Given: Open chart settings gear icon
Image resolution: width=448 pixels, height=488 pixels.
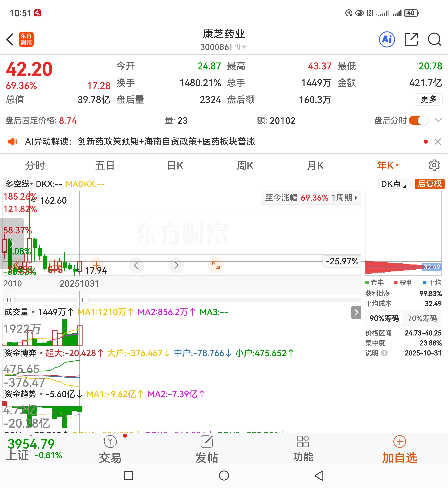Looking at the screenshot, I should (434, 165).
